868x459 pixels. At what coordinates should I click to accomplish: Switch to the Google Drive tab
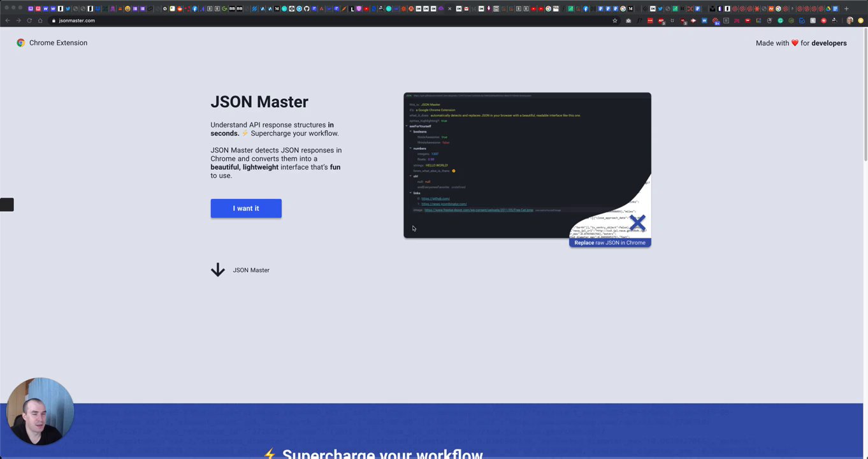pos(828,9)
